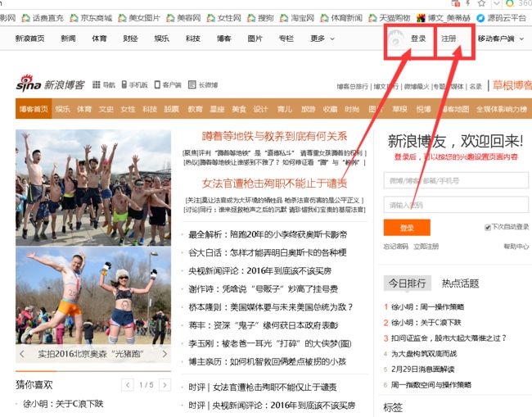The image size is (532, 417).
Task: Click the account input field
Action: (x=456, y=180)
